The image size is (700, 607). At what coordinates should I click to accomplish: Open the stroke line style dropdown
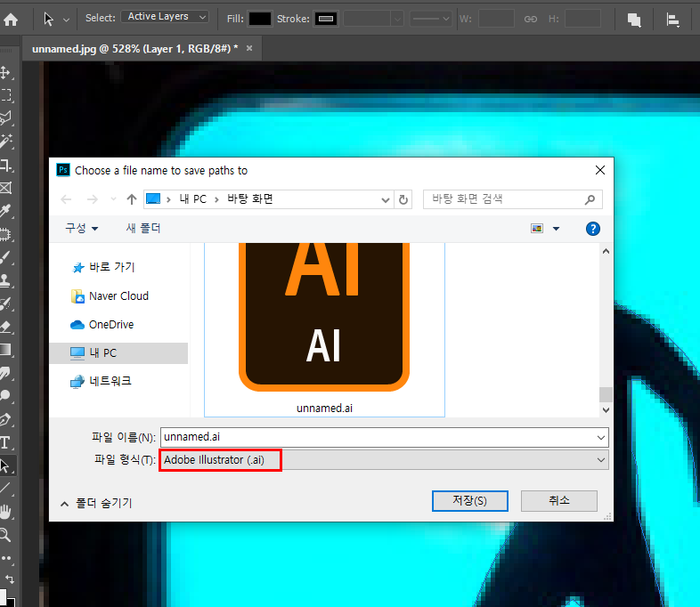point(430,20)
